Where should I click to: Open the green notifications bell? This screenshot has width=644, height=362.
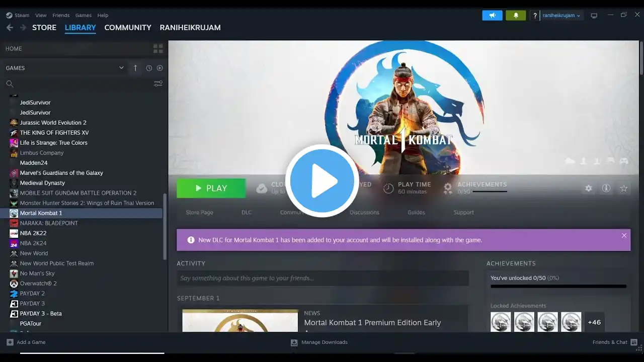pos(516,16)
